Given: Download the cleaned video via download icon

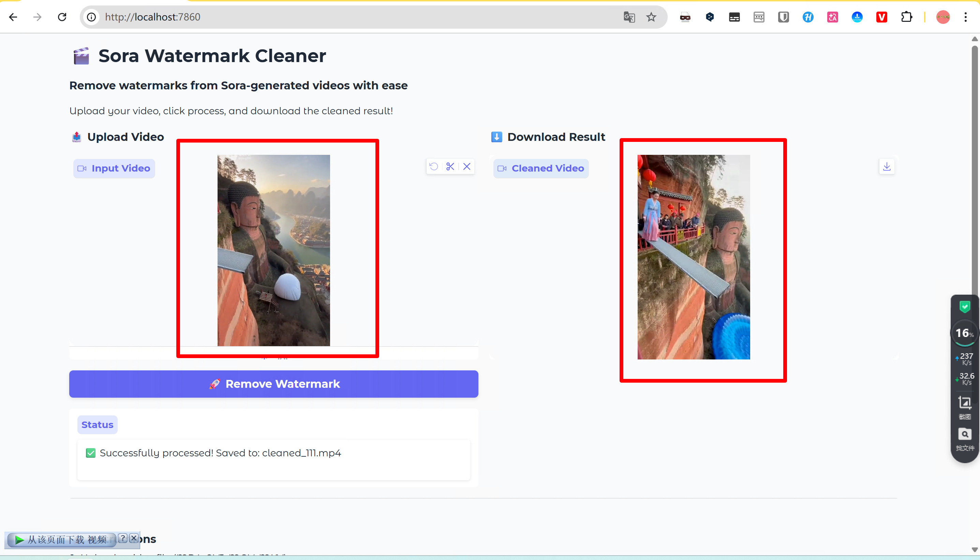Looking at the screenshot, I should pos(887,166).
